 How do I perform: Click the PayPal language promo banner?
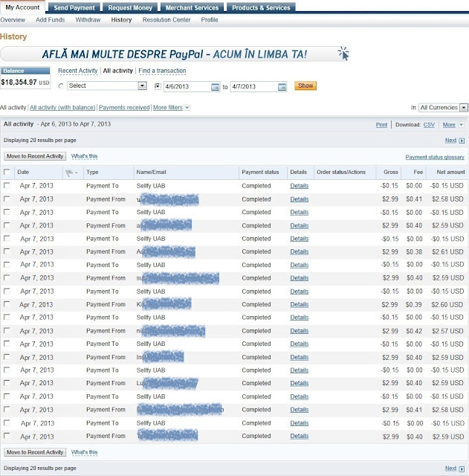175,54
